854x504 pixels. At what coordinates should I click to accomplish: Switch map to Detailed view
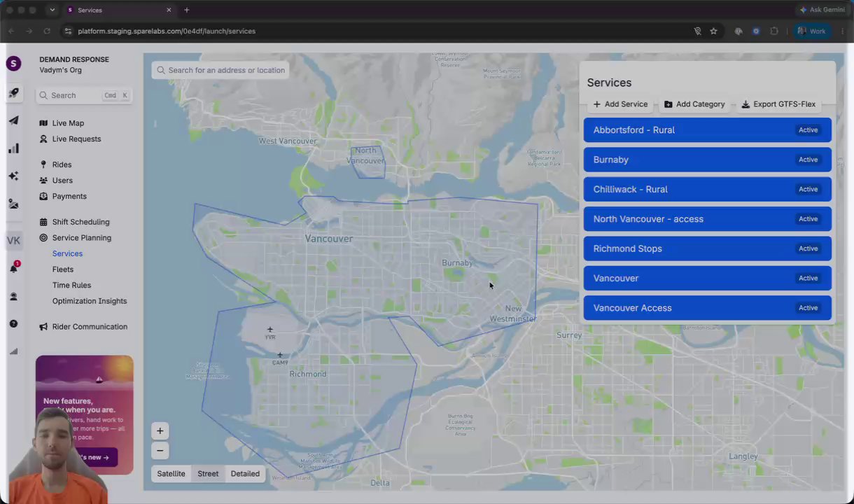[x=245, y=474]
